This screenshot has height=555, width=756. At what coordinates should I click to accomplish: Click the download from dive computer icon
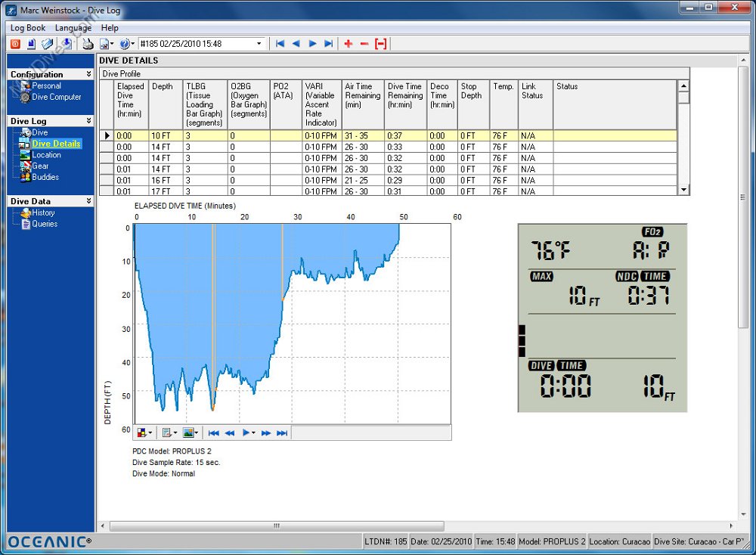tap(67, 44)
